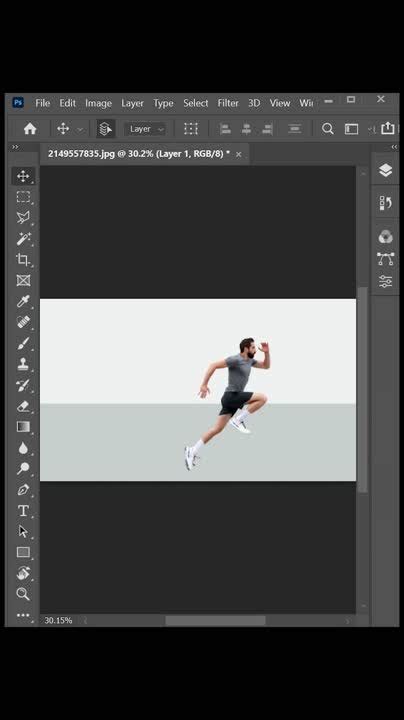Align horizontal centers
Image resolution: width=404 pixels, height=720 pixels.
pyautogui.click(x=247, y=129)
